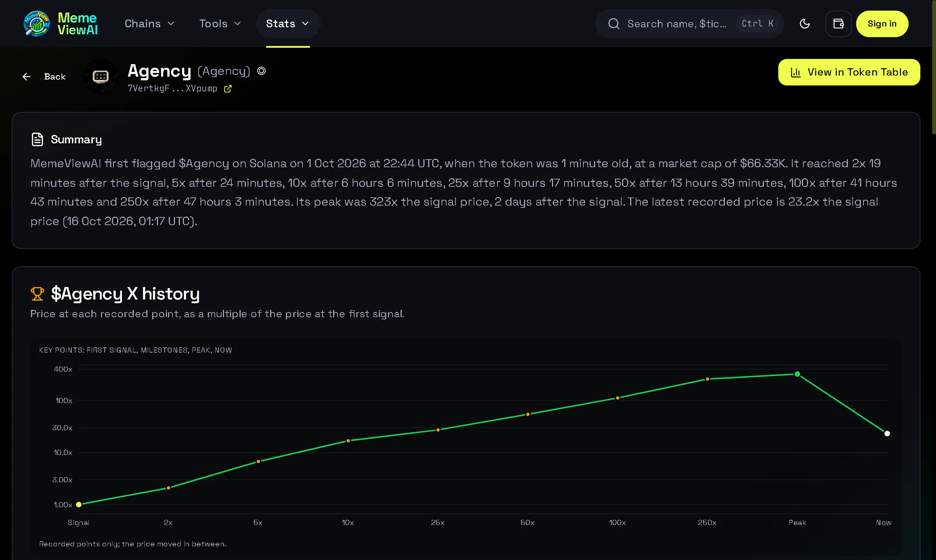This screenshot has height=560, width=936.
Task: Select the 250x milestone point on chart
Action: coord(707,379)
